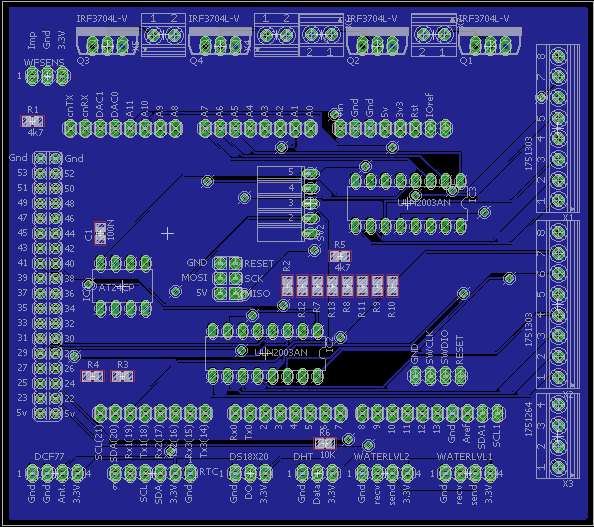The image size is (594, 527).
Task: Click the MOSI pad on ISP header
Action: point(220,278)
